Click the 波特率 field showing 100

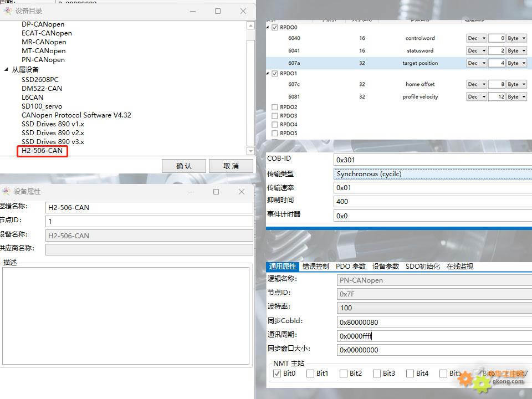point(434,308)
